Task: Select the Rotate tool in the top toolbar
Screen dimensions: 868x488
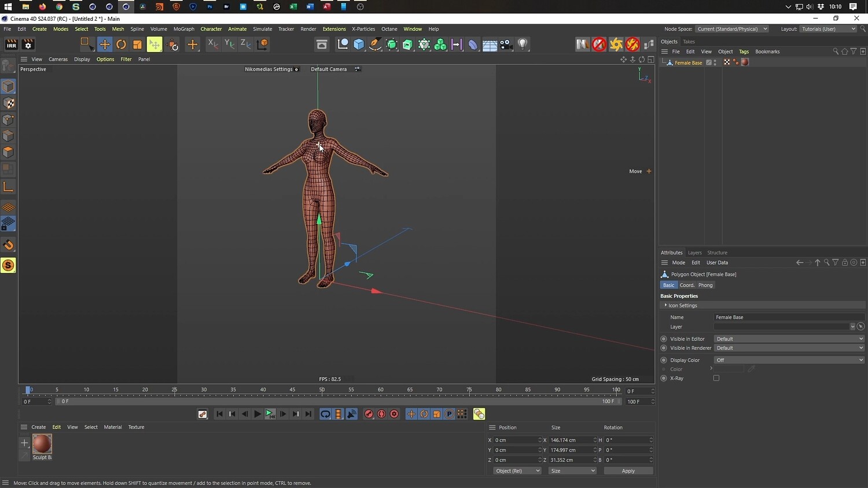Action: coord(121,45)
